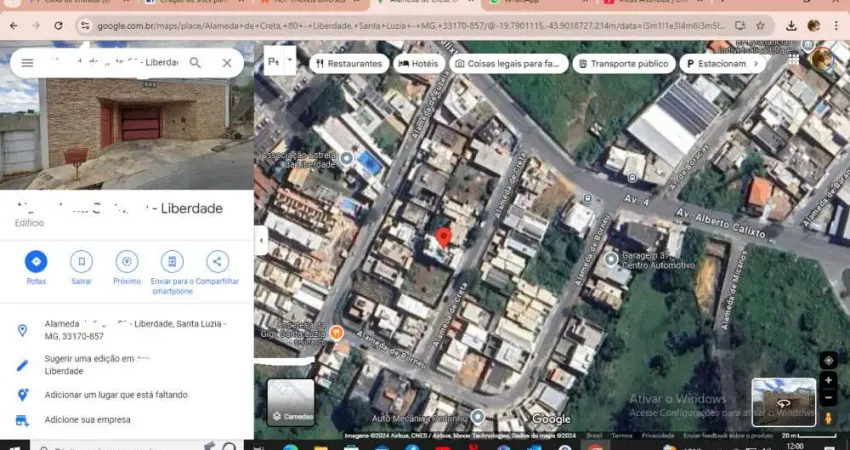This screenshot has width=850, height=450.
Task: Open the Google Maps hamburger menu
Action: tap(27, 63)
